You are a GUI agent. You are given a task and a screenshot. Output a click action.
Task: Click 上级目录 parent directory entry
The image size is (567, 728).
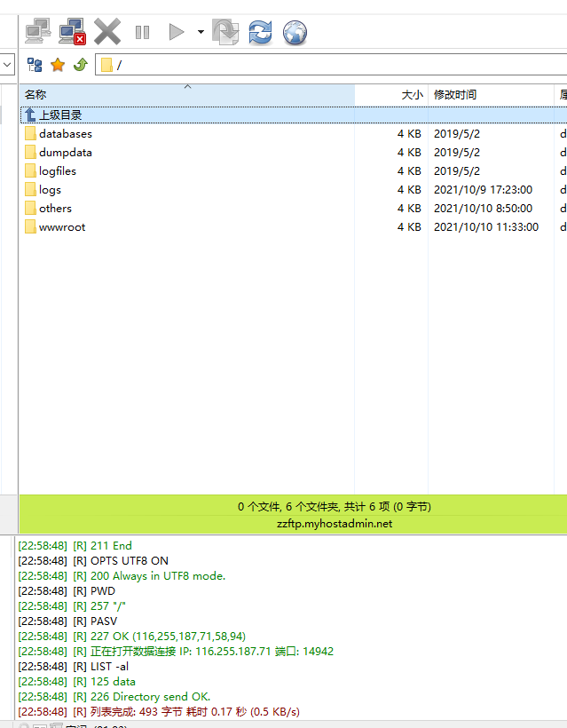pos(59,115)
